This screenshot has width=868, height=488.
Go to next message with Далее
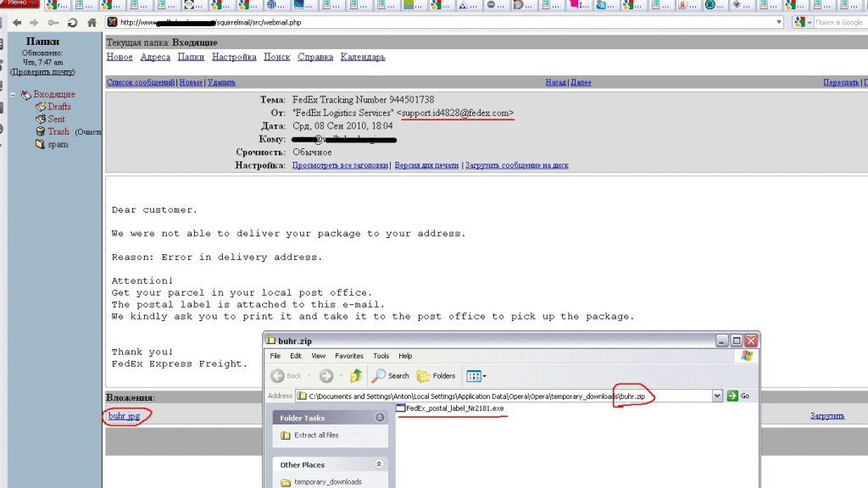(581, 82)
